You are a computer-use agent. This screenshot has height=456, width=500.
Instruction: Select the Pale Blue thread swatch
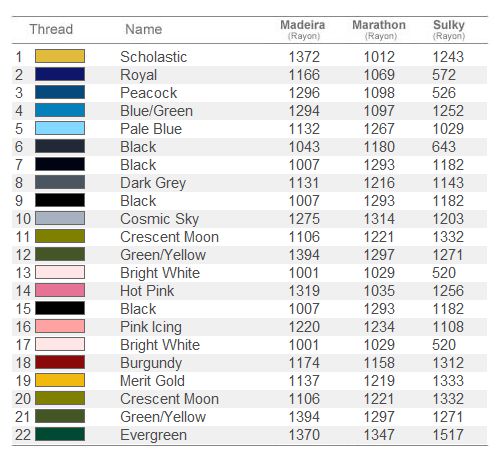[x=60, y=128]
